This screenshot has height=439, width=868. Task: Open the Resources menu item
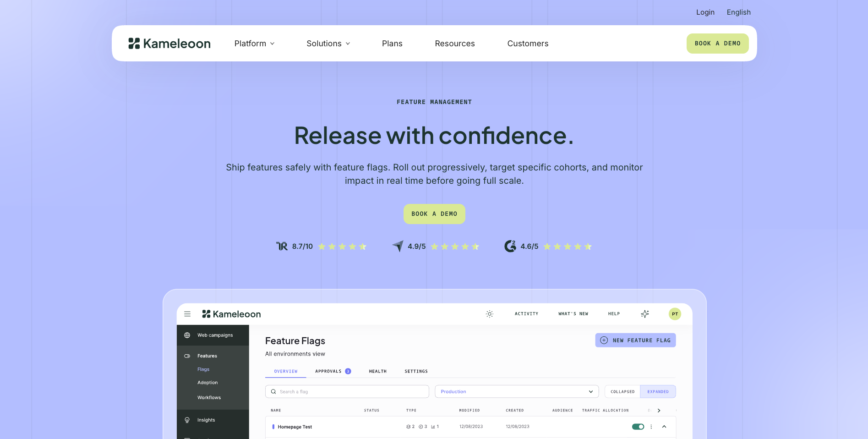click(x=455, y=44)
